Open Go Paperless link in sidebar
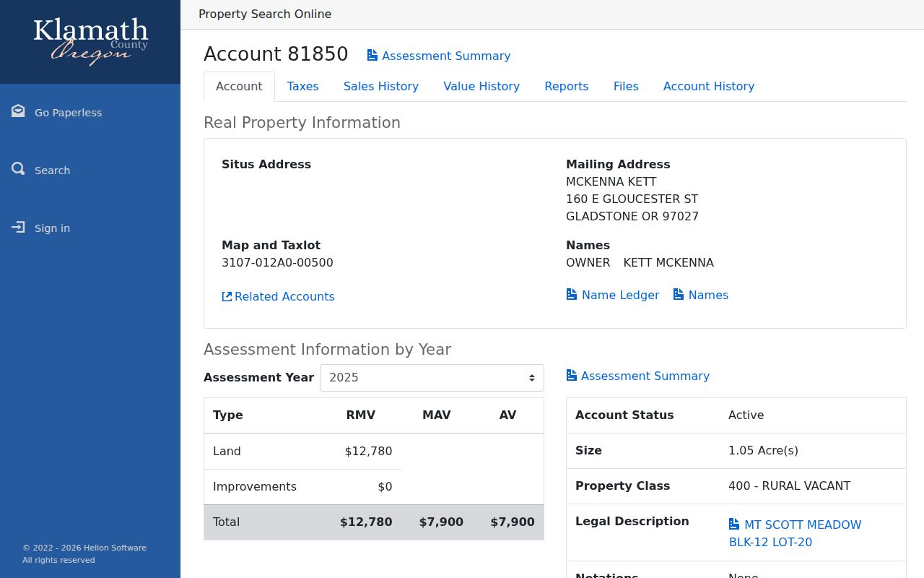Viewport: 924px width, 578px height. (x=68, y=113)
